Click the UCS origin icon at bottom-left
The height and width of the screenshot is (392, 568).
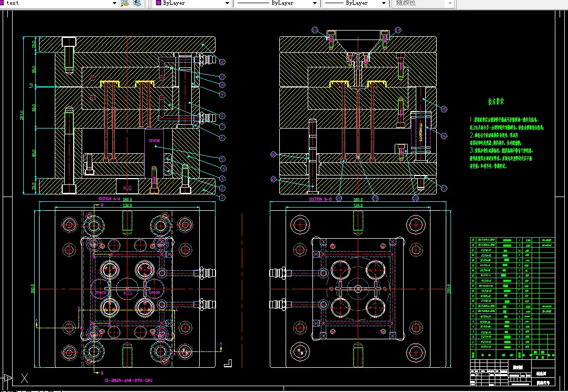(x=8, y=378)
